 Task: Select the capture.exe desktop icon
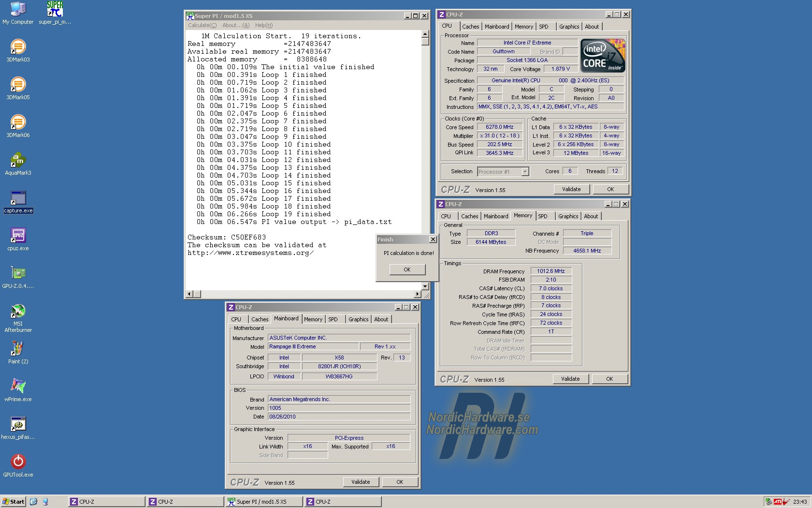[18, 198]
